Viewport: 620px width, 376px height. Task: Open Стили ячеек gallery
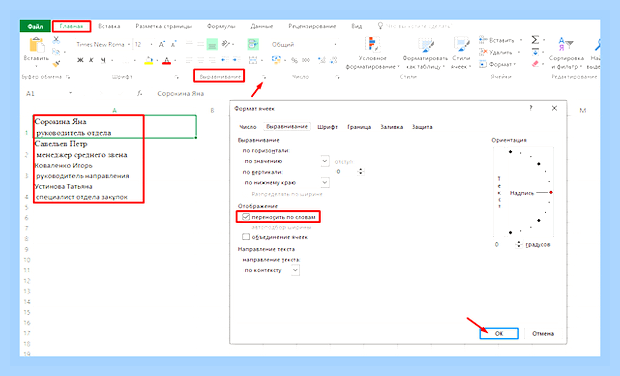[x=461, y=53]
